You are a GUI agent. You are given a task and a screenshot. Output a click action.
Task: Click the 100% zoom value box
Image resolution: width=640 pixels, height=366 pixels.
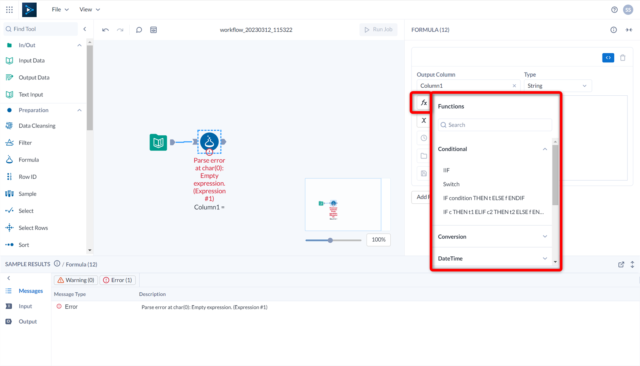(378, 240)
